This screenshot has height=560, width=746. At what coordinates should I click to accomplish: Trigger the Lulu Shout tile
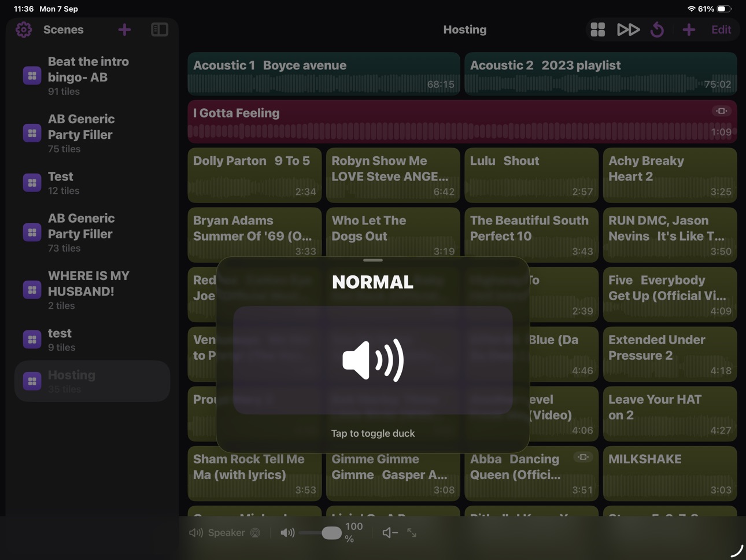pos(531,175)
